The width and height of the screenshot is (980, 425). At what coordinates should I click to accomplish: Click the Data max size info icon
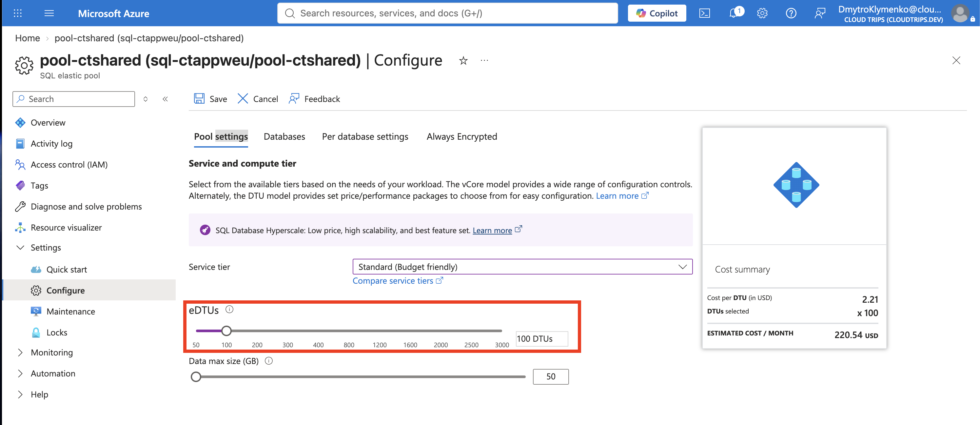point(268,361)
